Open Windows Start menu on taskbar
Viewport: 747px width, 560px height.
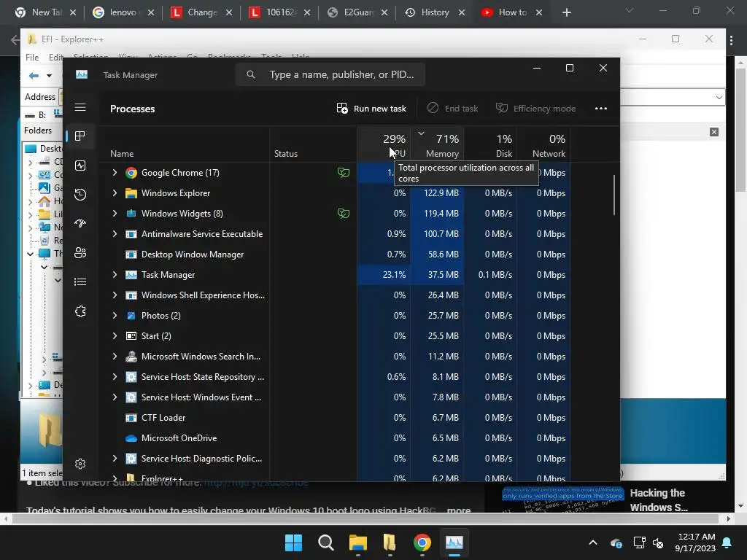coord(293,542)
